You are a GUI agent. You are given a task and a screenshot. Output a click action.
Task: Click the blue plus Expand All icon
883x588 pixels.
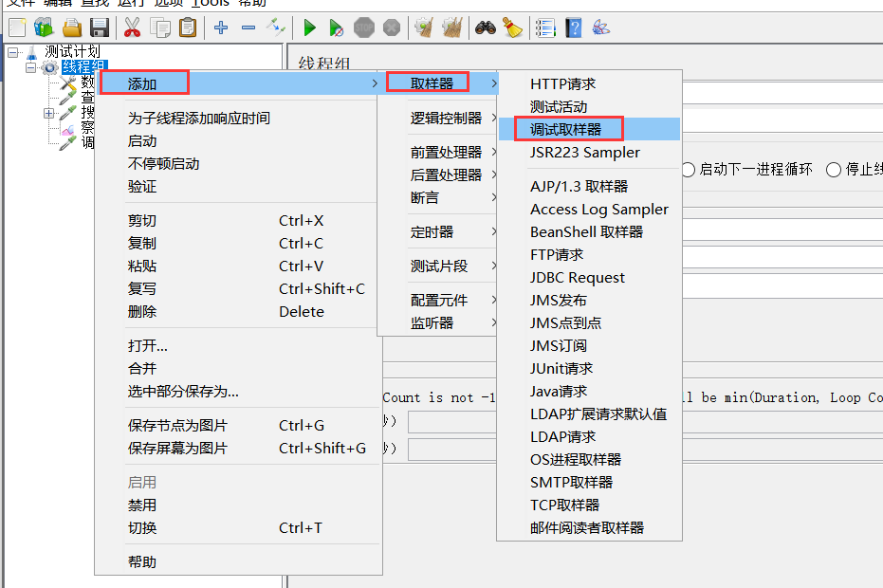[221, 28]
